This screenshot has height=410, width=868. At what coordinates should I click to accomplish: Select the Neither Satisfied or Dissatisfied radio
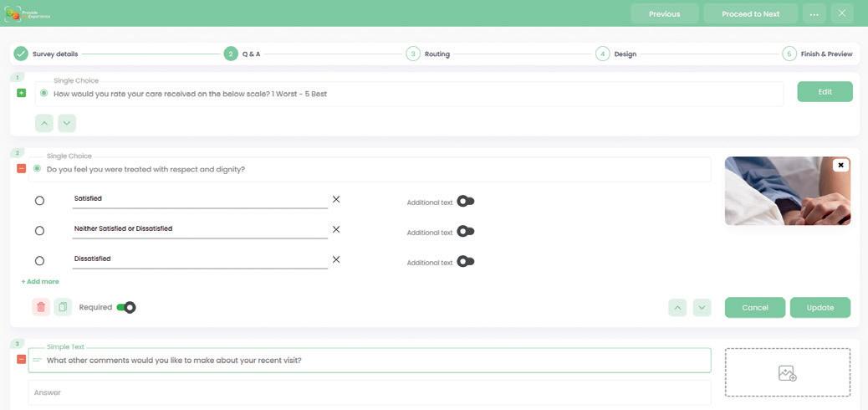tap(39, 230)
